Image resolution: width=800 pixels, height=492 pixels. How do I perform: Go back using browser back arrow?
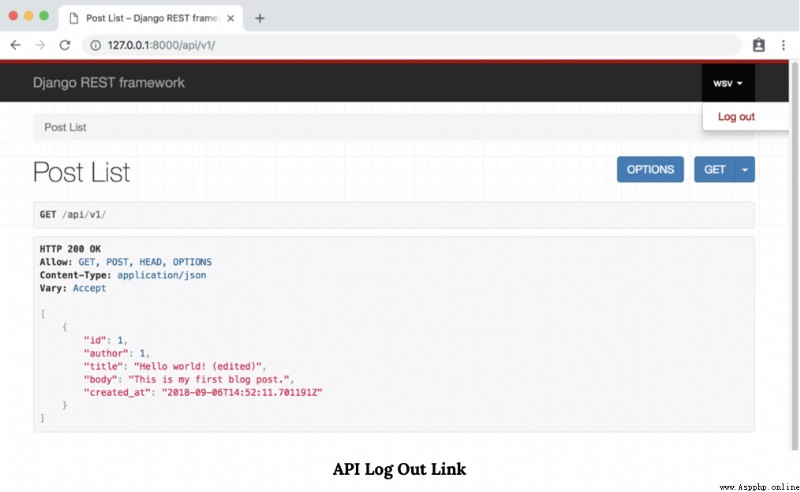(x=16, y=45)
